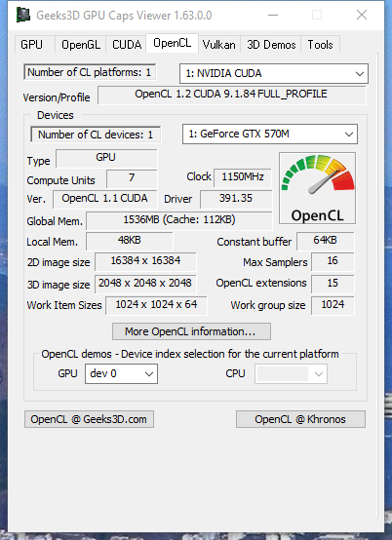392x540 pixels.
Task: Expand the GPU dev 0 demo selector
Action: coord(121,373)
